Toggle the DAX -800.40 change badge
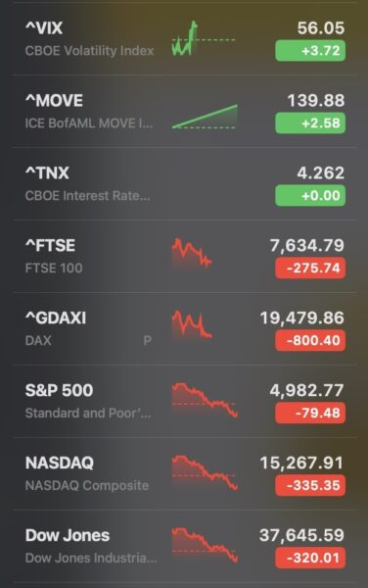The height and width of the screenshot is (588, 368). click(310, 340)
